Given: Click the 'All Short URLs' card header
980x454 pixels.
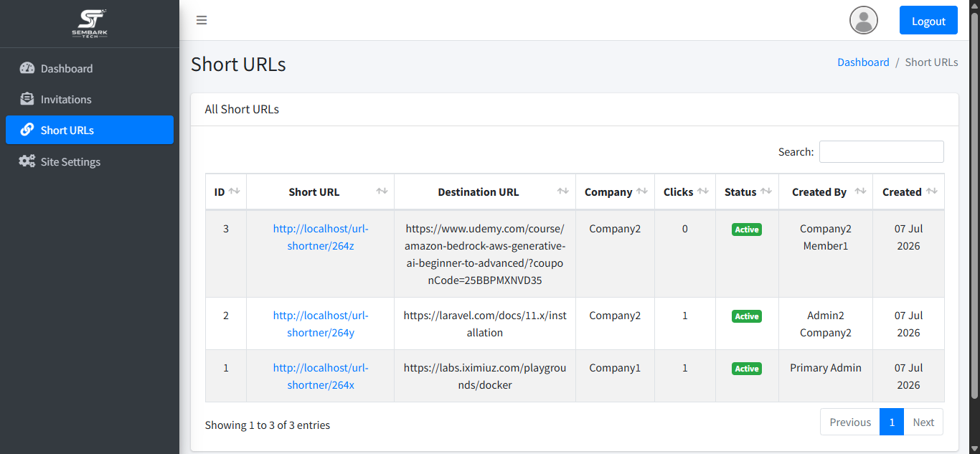Looking at the screenshot, I should pyautogui.click(x=574, y=110).
